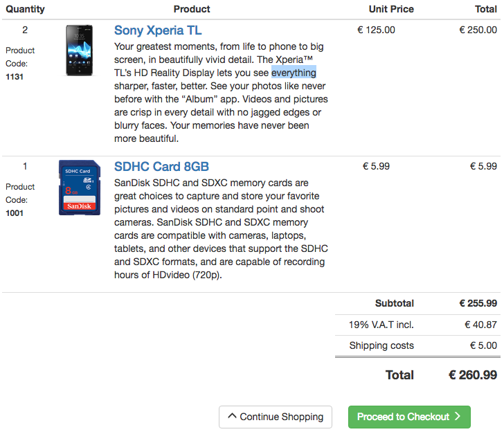The width and height of the screenshot is (504, 434).
Task: Open the SDHC Card 8GB product link
Action: pyautogui.click(x=161, y=167)
